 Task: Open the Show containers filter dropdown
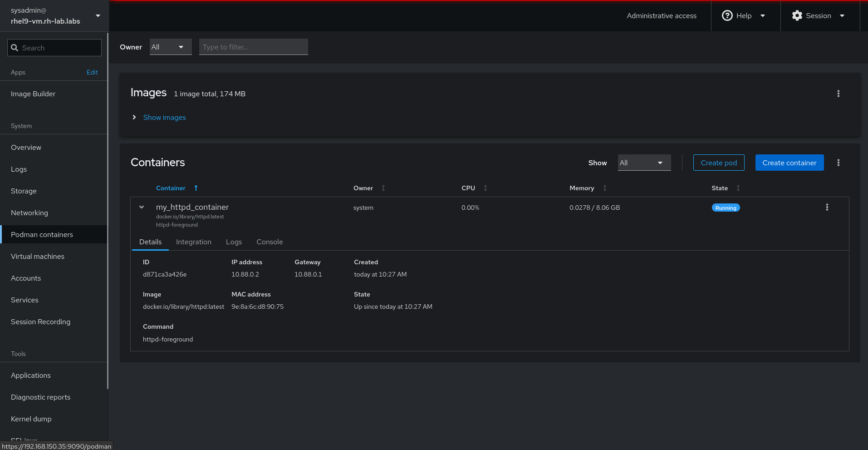point(644,163)
